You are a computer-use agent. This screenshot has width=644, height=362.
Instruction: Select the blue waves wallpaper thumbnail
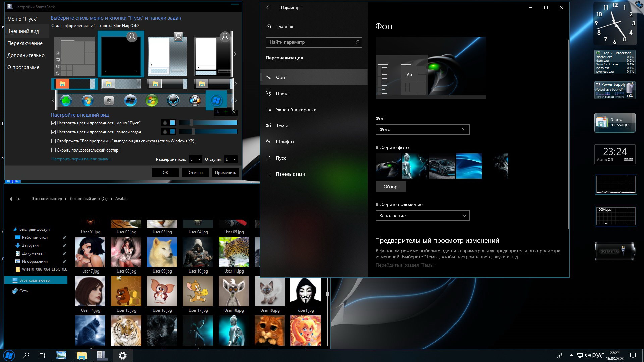click(469, 166)
